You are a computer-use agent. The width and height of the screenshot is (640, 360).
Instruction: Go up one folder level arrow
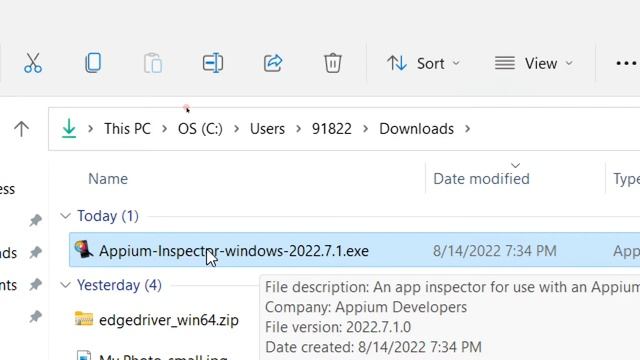tap(21, 129)
